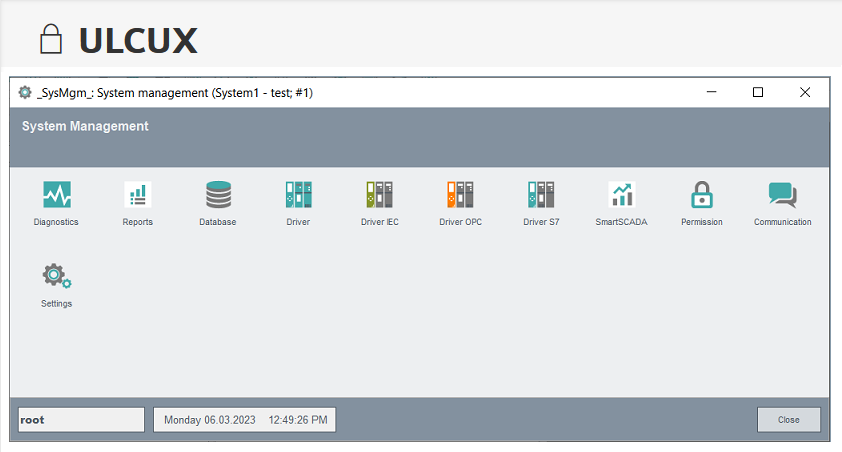Open the Settings gear icon
Image resolution: width=842 pixels, height=452 pixels.
56,275
